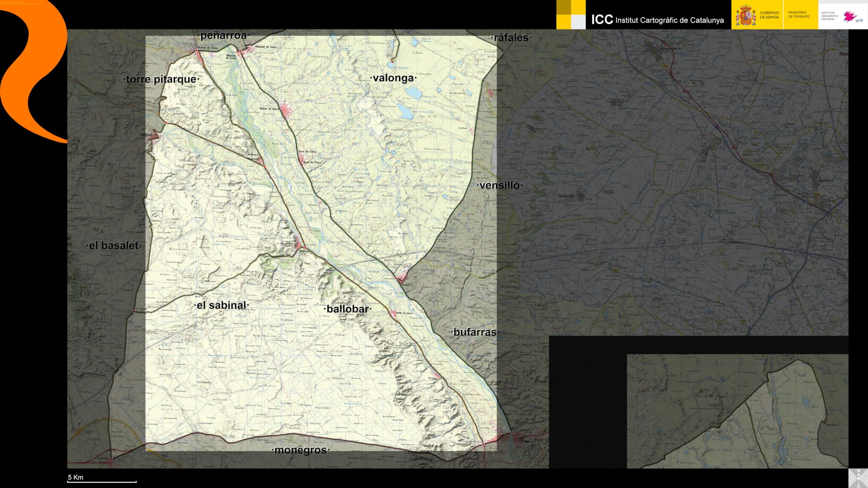The height and width of the screenshot is (488, 868).
Task: Select the valonga map label
Action: (393, 78)
